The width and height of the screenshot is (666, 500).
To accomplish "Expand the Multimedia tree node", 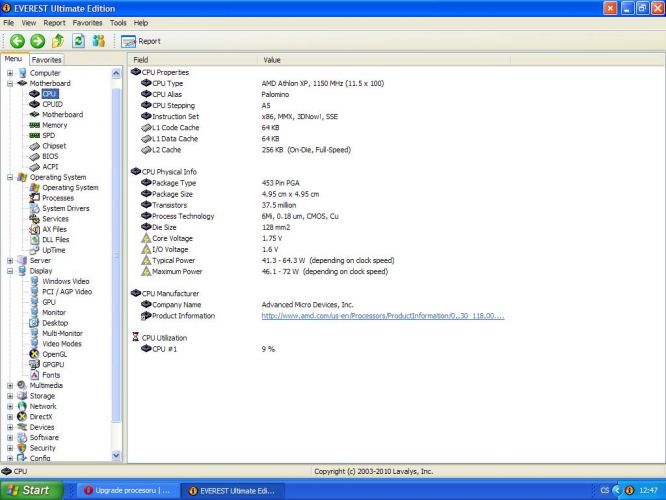I will coord(10,385).
